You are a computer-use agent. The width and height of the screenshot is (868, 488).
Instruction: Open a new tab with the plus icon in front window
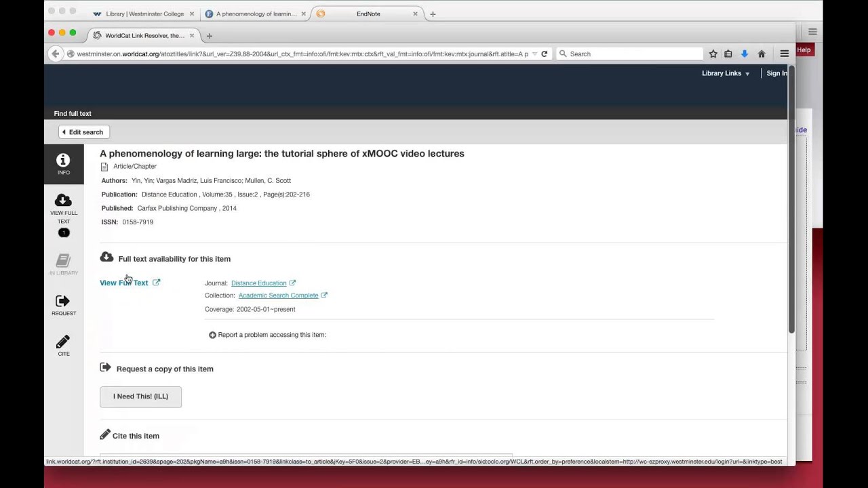pos(209,35)
